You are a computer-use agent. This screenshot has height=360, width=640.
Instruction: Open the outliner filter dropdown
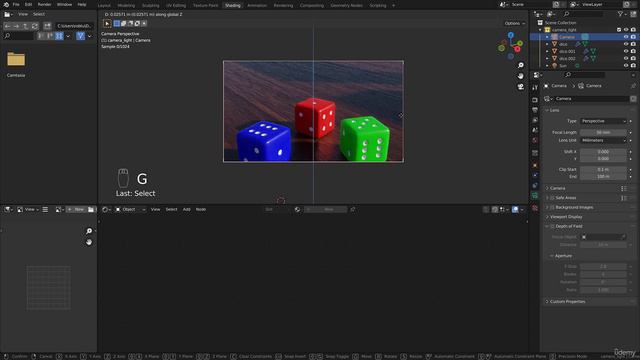coord(622,14)
